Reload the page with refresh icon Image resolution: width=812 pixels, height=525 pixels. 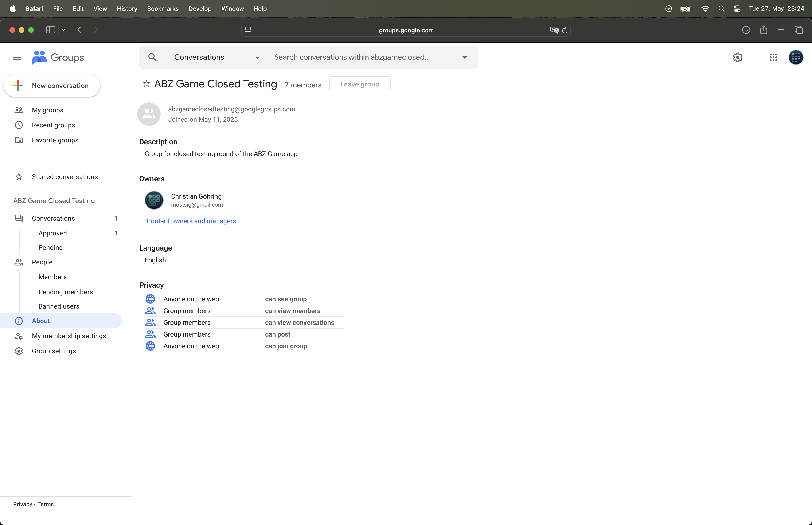click(x=565, y=30)
